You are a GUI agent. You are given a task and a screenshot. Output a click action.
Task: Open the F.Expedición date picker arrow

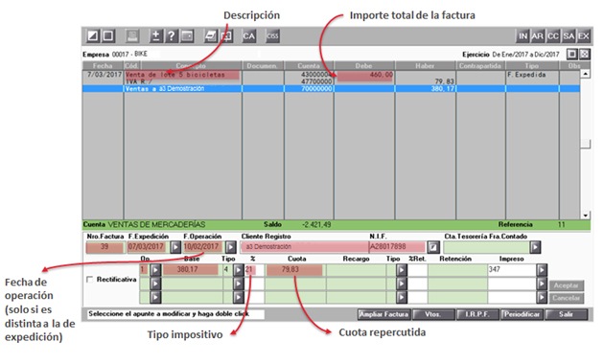point(175,247)
